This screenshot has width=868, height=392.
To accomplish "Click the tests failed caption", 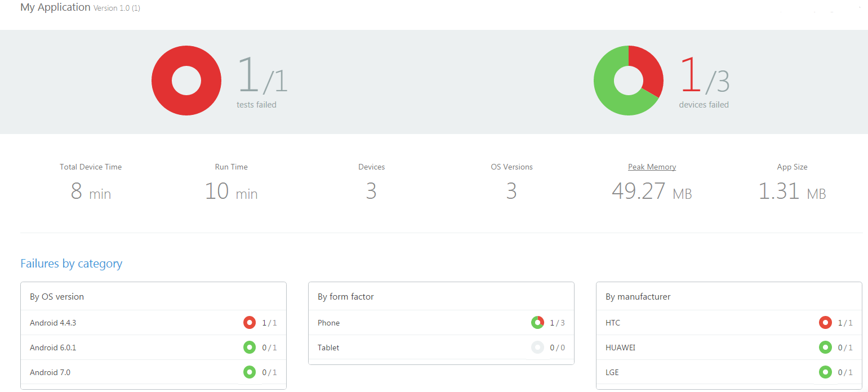I will click(257, 105).
